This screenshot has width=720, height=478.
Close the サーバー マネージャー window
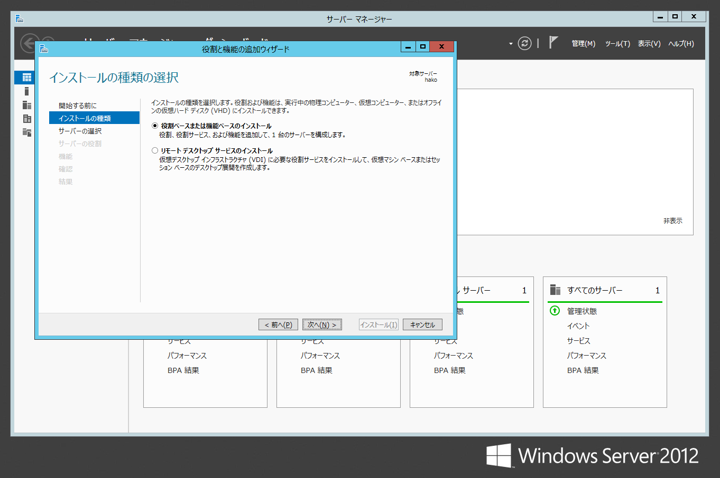pos(694,17)
